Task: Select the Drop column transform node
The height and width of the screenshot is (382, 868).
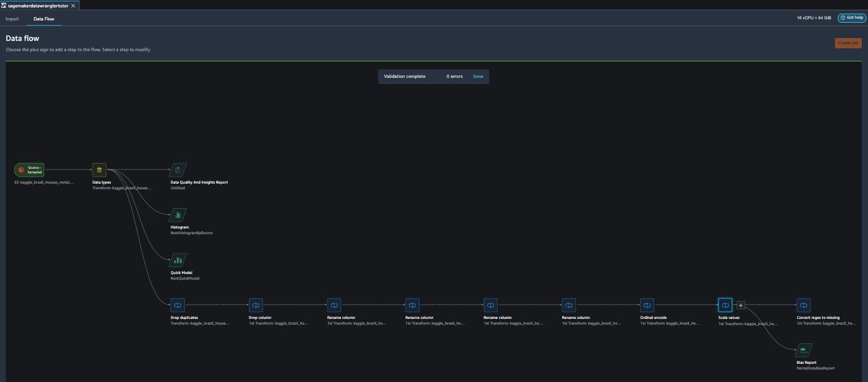Action: pyautogui.click(x=256, y=305)
